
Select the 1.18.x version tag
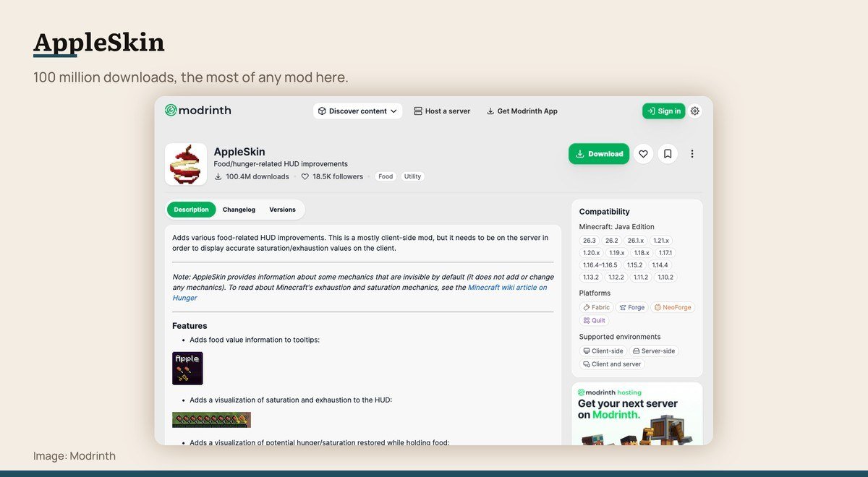point(642,253)
